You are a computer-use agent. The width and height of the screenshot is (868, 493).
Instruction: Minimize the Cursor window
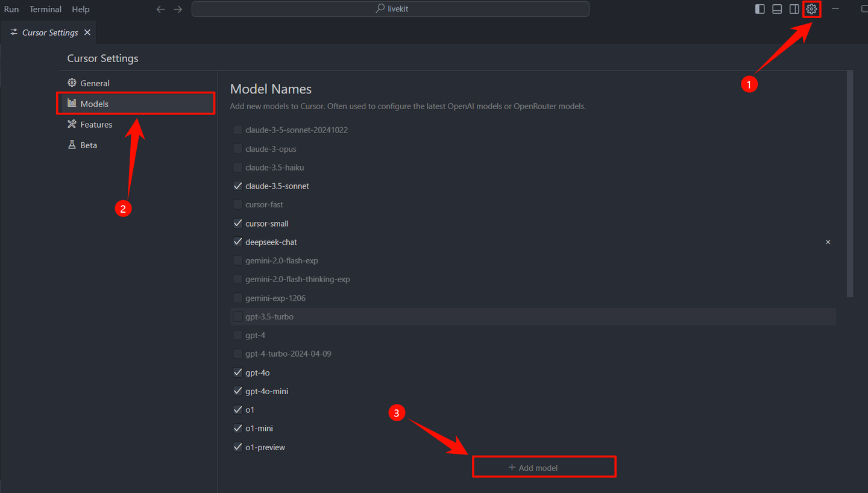tap(835, 9)
